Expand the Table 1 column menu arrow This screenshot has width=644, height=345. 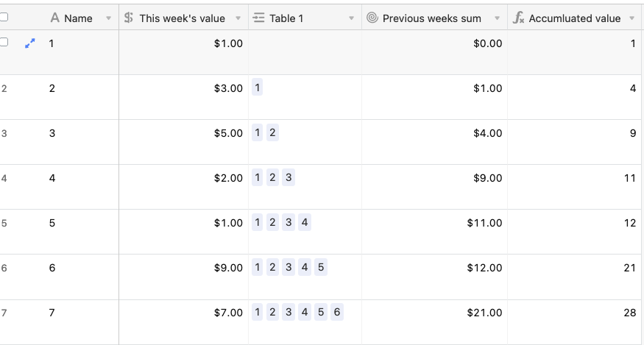point(351,18)
